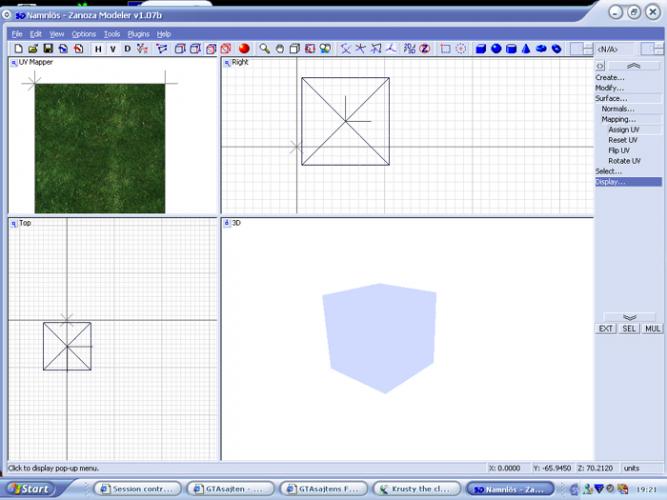Click Assign UV in Mapping panel
Image resolution: width=667 pixels, height=500 pixels.
coord(623,130)
